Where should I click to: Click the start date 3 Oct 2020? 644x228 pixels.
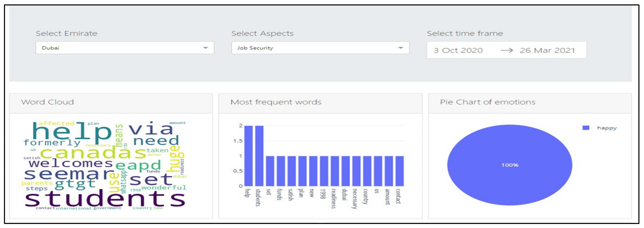pos(458,50)
